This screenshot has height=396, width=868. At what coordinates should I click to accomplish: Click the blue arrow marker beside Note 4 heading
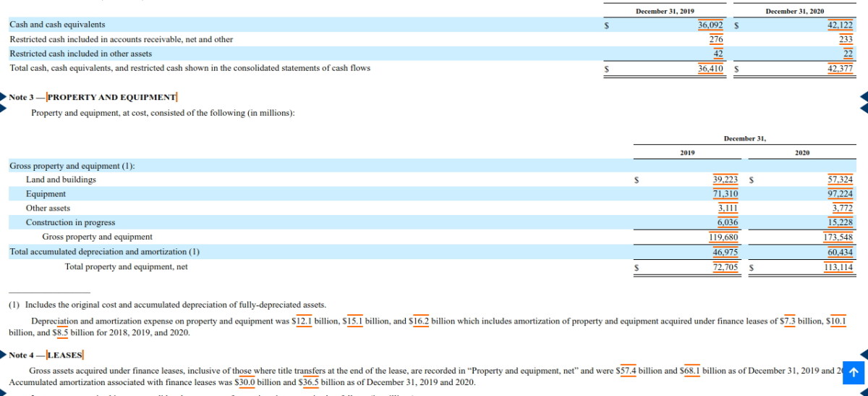tap(4, 355)
